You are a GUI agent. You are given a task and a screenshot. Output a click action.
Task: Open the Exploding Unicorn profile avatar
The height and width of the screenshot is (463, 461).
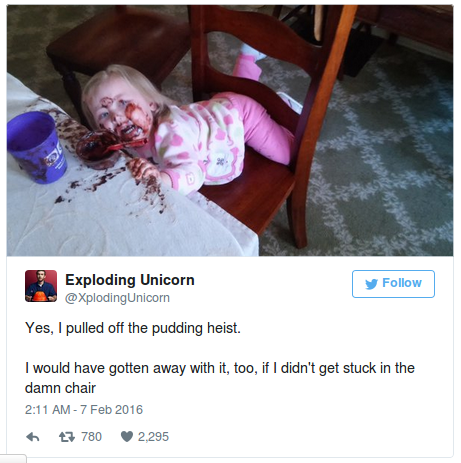coord(41,286)
